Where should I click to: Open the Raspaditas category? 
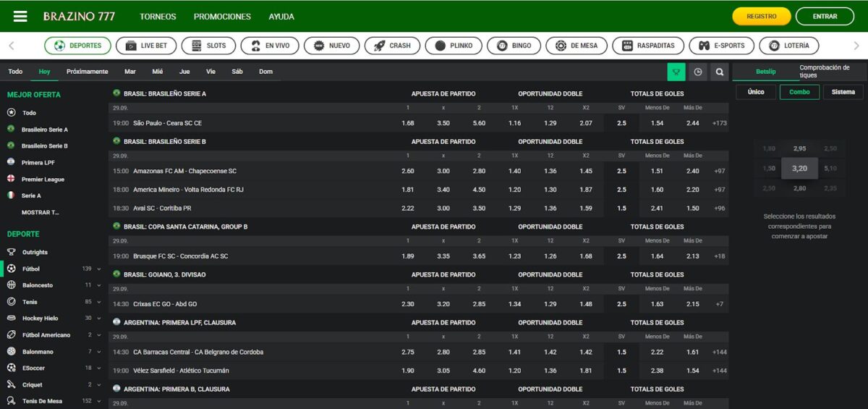point(647,46)
